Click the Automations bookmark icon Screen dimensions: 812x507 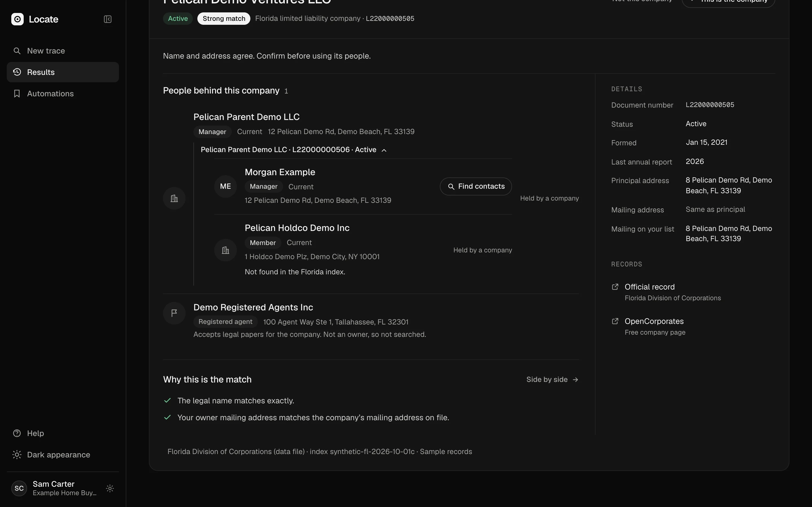pyautogui.click(x=17, y=94)
